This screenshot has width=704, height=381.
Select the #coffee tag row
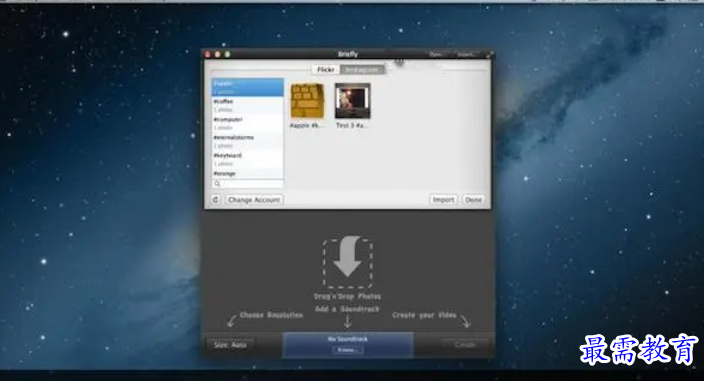247,105
